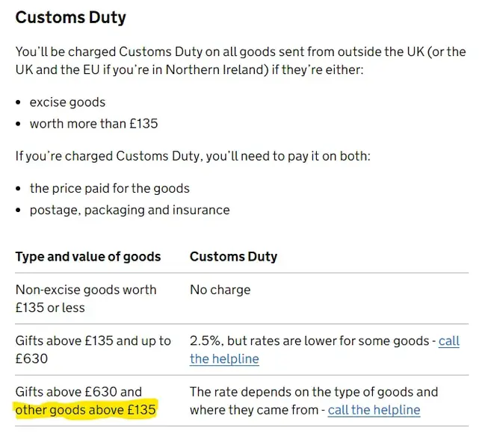This screenshot has width=491, height=448.
Task: Click the 'Type and value of goods' column header
Action: pyautogui.click(x=88, y=257)
